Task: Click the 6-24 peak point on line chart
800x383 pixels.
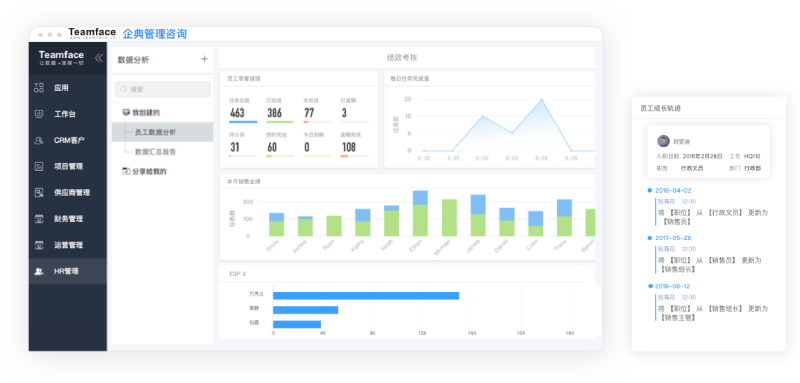Action: [541, 99]
